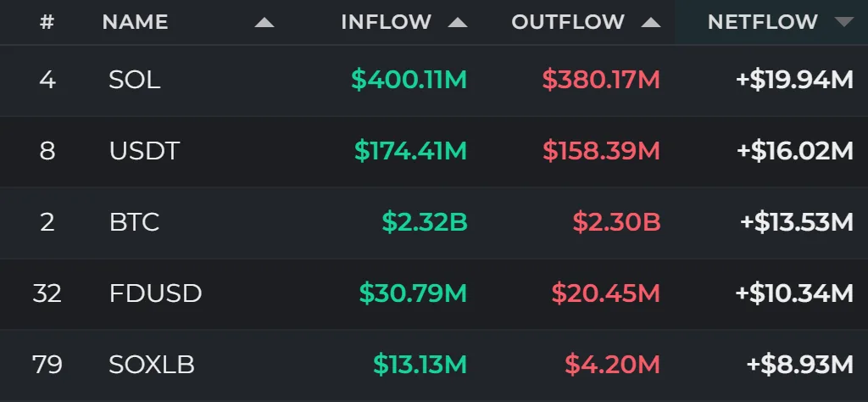Viewport: 868px width, 402px height.
Task: Click the INFLOW column header label
Action: [387, 22]
